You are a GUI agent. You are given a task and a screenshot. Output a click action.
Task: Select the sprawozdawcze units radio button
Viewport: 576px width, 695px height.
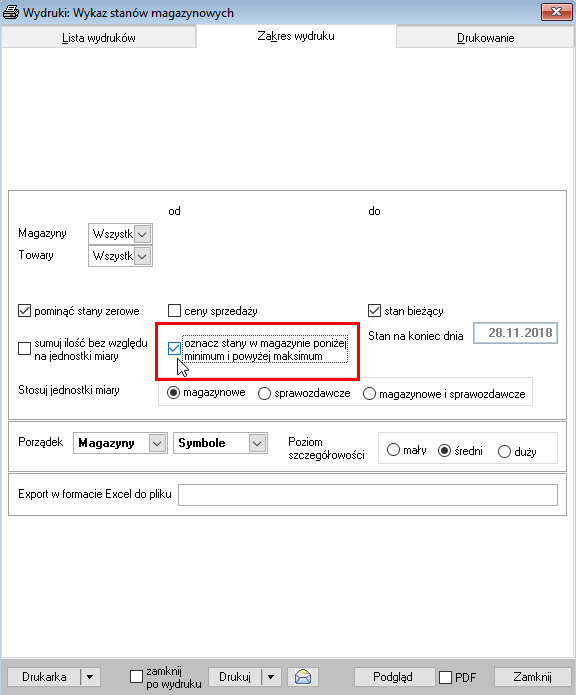(265, 394)
